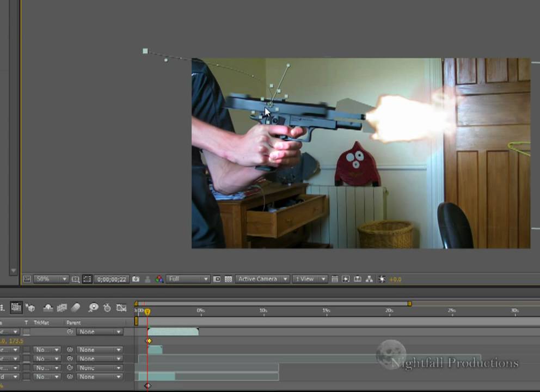
Task: Enable the Motion Blur timeline switch
Action: [76, 308]
